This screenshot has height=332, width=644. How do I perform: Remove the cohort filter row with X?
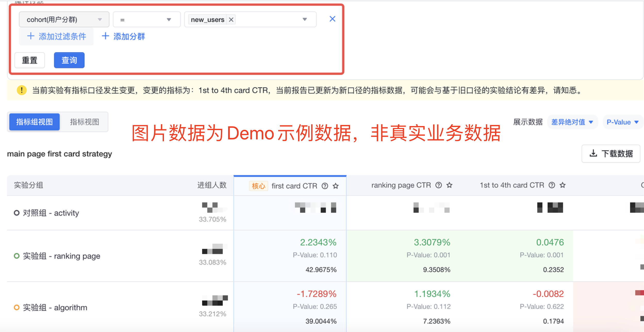tap(332, 19)
